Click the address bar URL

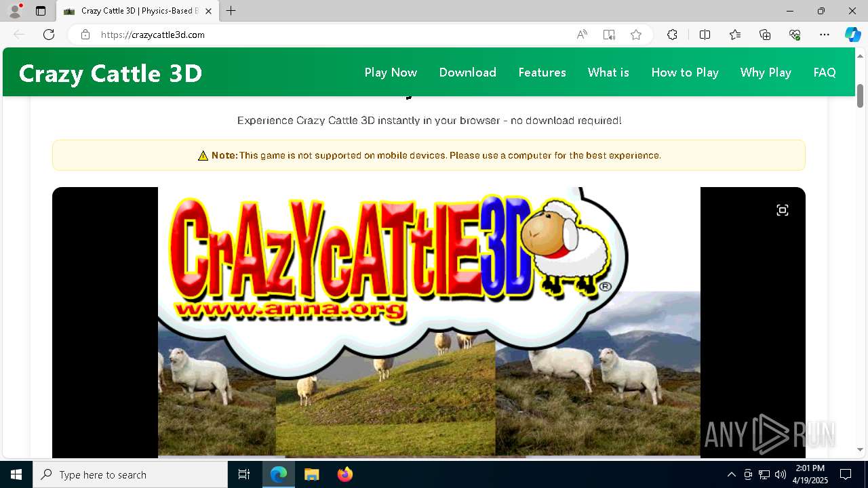pyautogui.click(x=153, y=35)
